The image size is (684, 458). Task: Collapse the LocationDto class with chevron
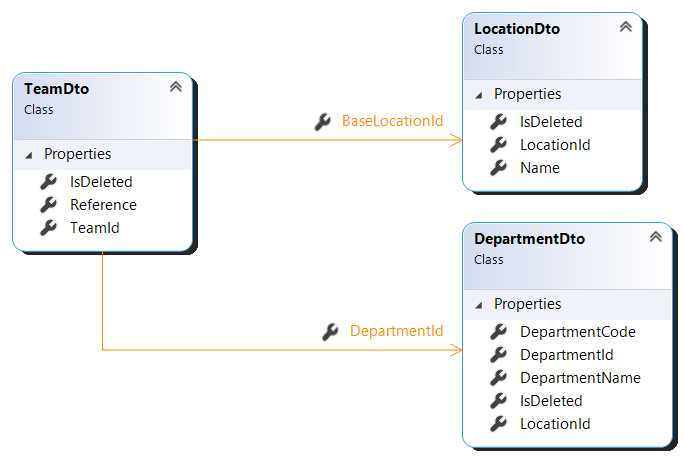[x=626, y=28]
